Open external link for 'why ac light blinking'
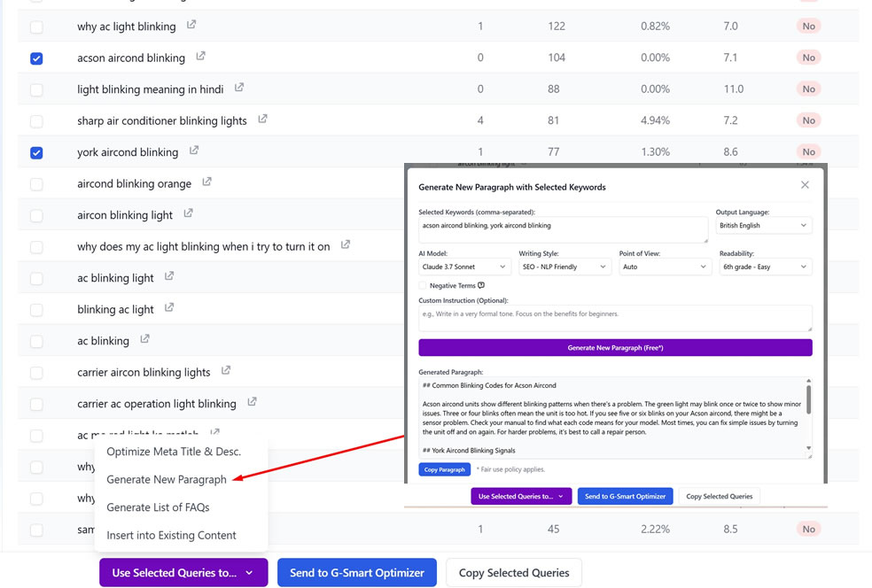 coord(191,25)
